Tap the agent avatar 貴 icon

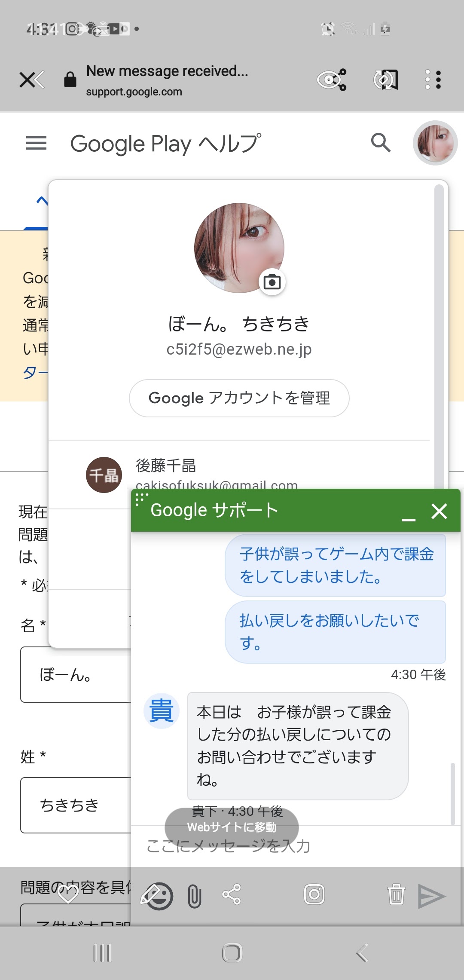(161, 710)
